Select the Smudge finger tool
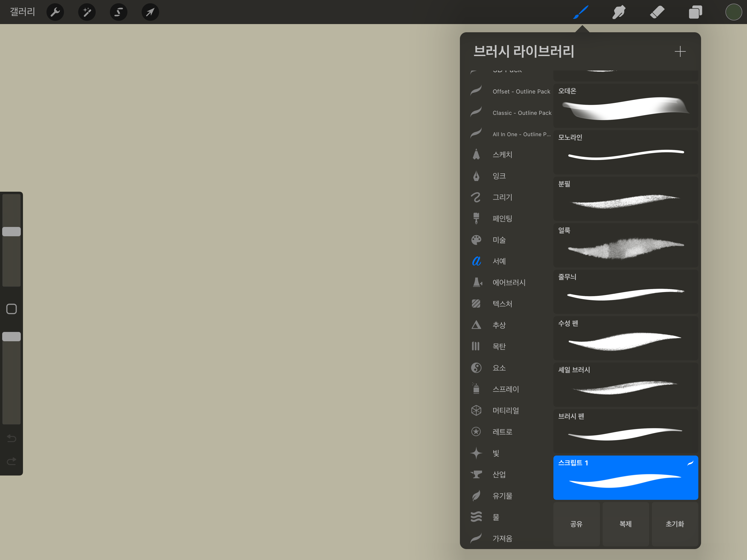The image size is (747, 560). coord(619,12)
